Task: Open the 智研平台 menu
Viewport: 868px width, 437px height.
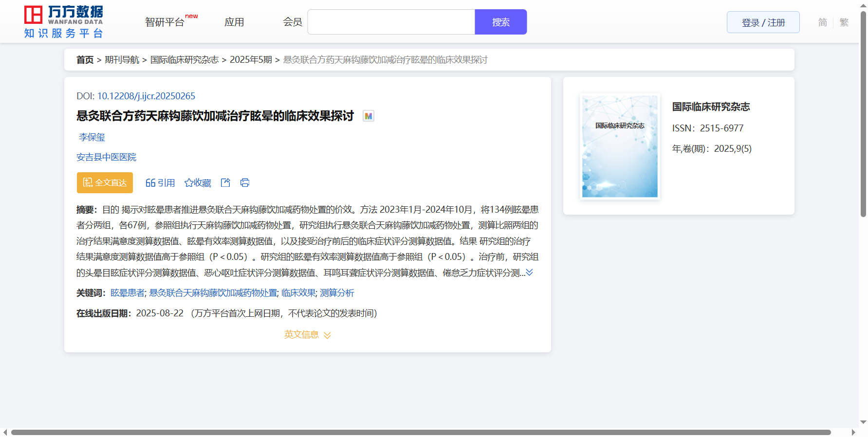Action: pyautogui.click(x=165, y=22)
